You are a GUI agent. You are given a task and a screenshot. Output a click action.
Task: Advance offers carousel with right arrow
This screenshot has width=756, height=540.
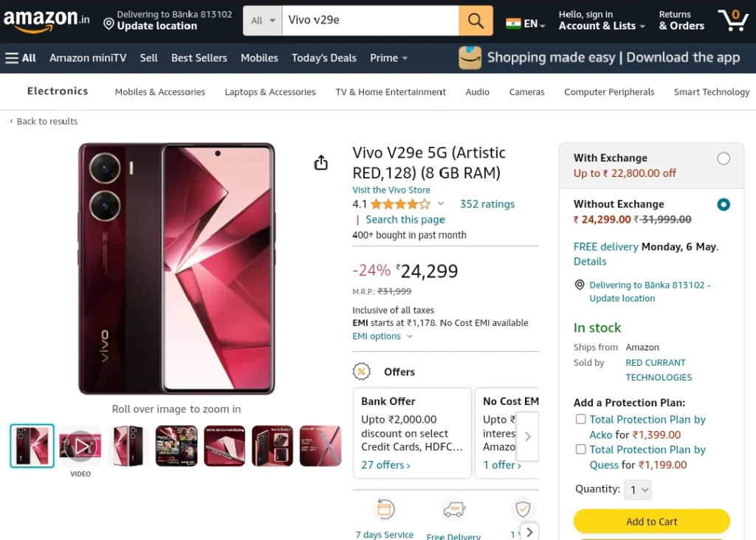tap(527, 437)
